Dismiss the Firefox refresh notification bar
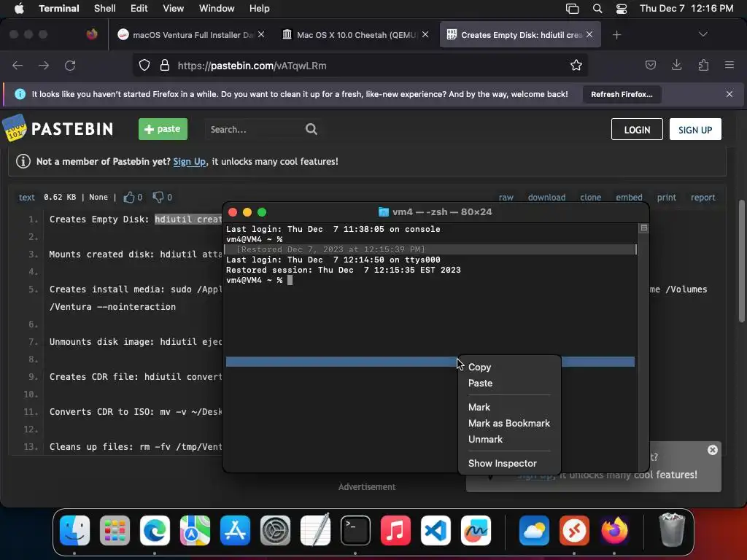Viewport: 747px width, 560px height. pos(729,94)
